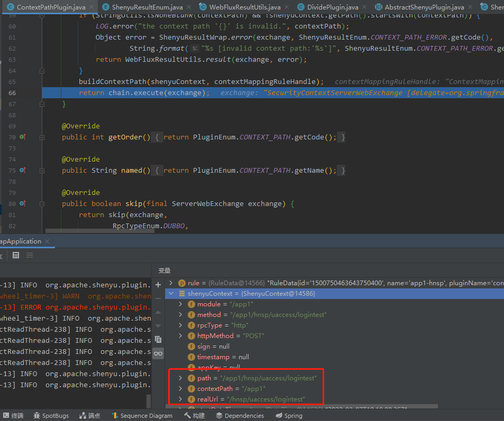Close the ContextPathPlugin.java tab
Screen dimensions: 504x421
(x=91, y=7)
